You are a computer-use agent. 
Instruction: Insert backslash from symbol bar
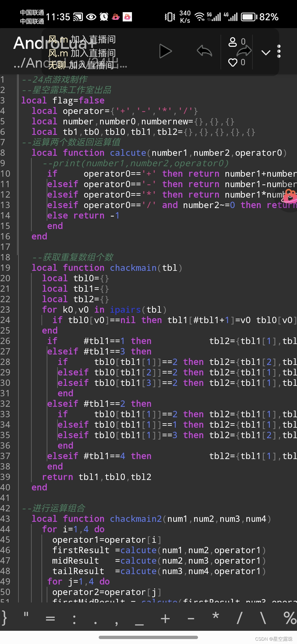click(x=263, y=618)
